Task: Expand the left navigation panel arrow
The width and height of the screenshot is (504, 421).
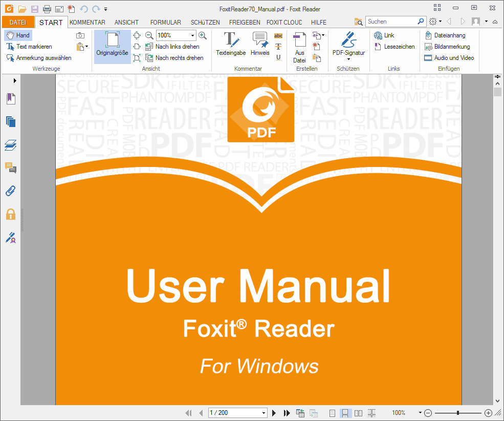Action: coord(15,81)
